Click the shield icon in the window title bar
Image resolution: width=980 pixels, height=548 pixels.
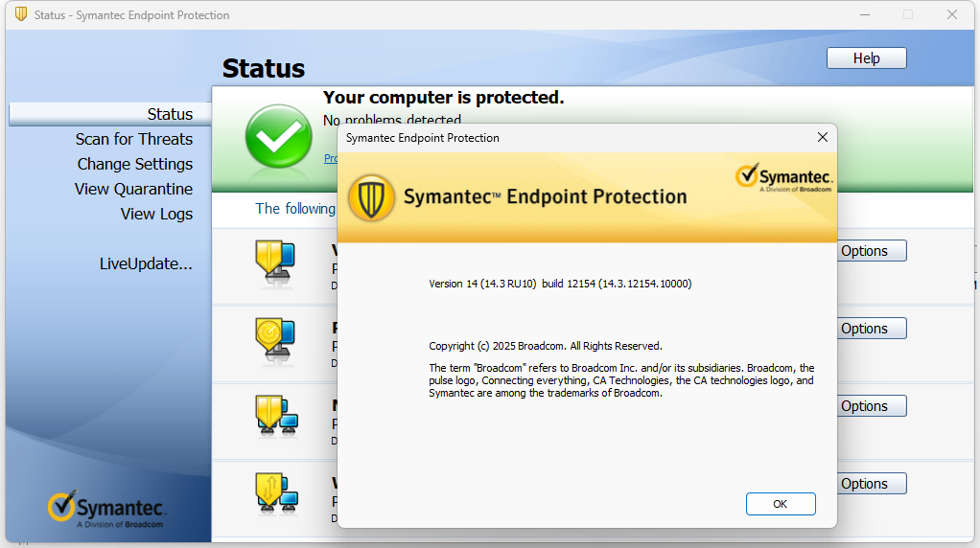21,14
